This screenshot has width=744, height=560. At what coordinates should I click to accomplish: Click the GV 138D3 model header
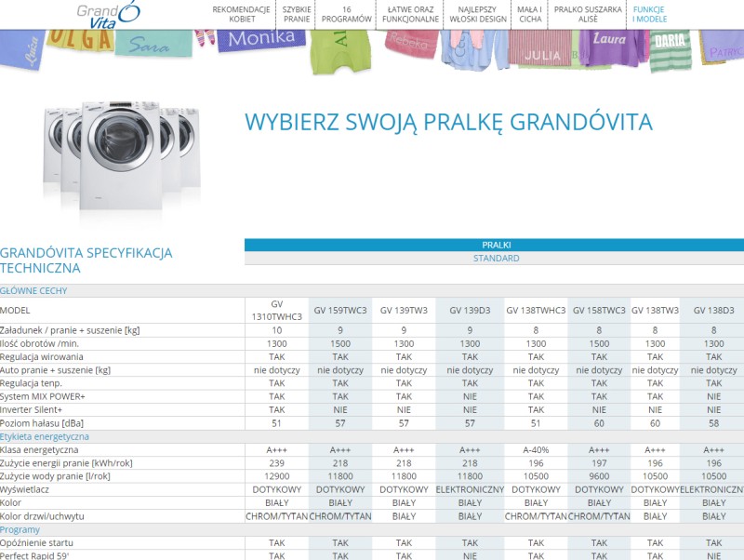tap(713, 311)
